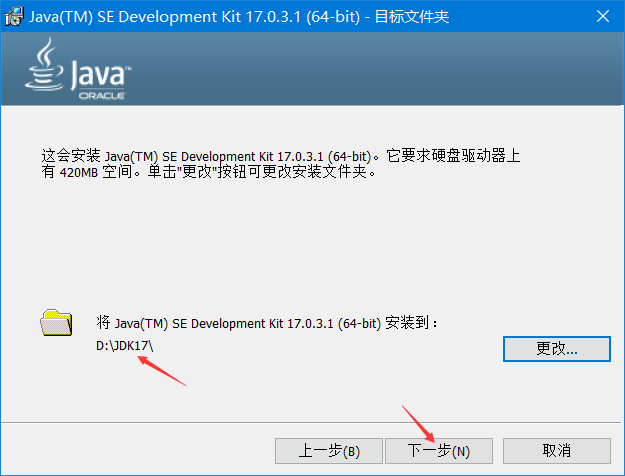This screenshot has width=625, height=476.
Task: Click the yellow folder icon
Action: click(x=56, y=323)
